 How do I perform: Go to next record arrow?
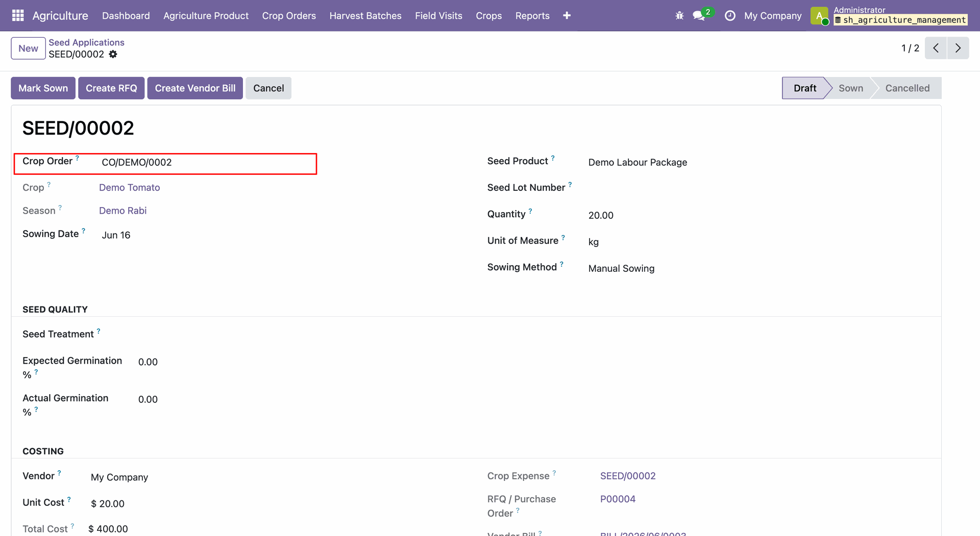958,48
